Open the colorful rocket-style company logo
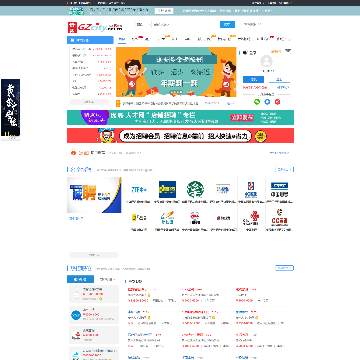The image size is (360, 360). point(167,218)
